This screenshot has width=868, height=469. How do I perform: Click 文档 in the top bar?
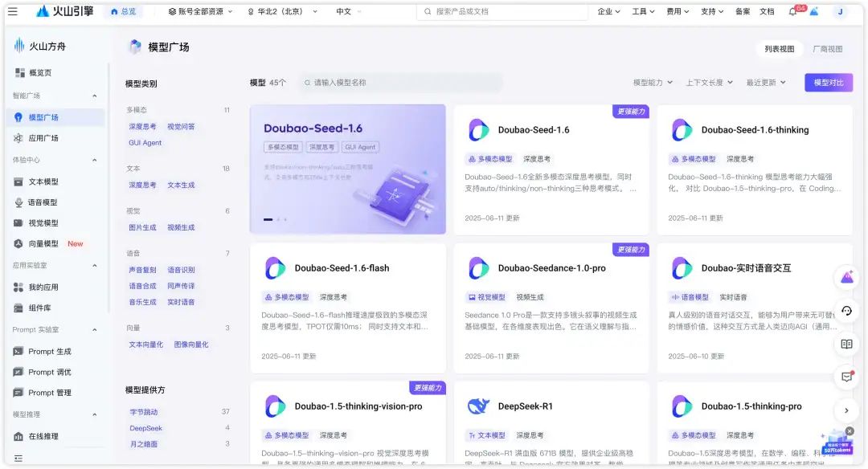click(x=767, y=11)
